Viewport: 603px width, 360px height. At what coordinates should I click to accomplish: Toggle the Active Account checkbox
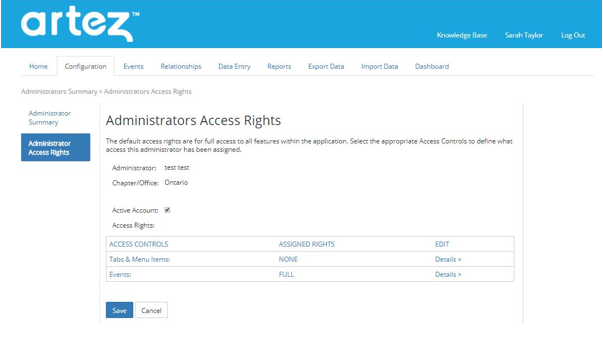[x=167, y=210]
